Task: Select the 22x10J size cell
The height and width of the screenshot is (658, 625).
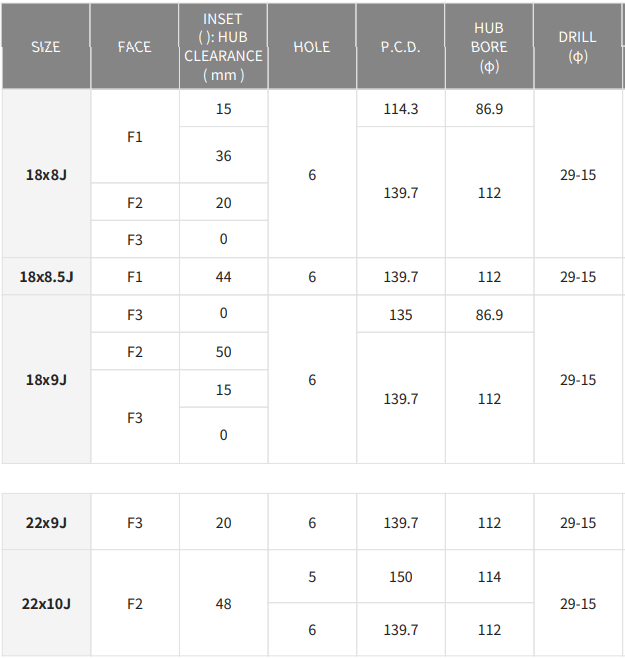Action: pyautogui.click(x=46, y=604)
